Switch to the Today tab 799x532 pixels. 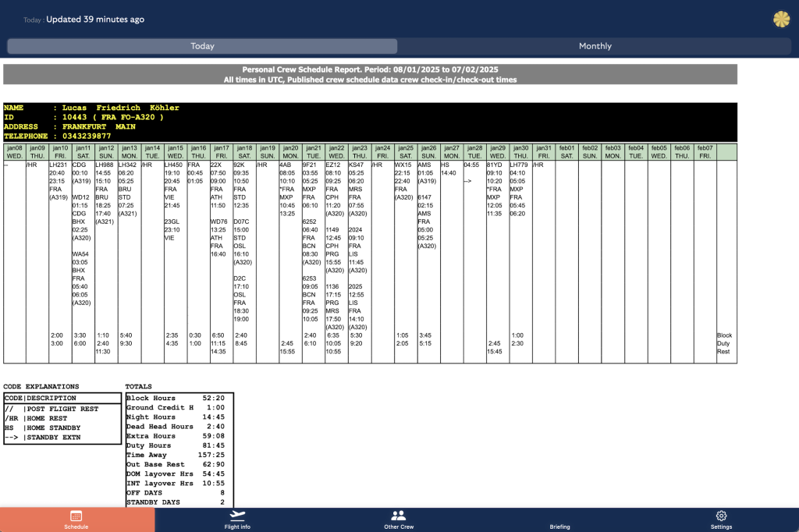click(203, 46)
